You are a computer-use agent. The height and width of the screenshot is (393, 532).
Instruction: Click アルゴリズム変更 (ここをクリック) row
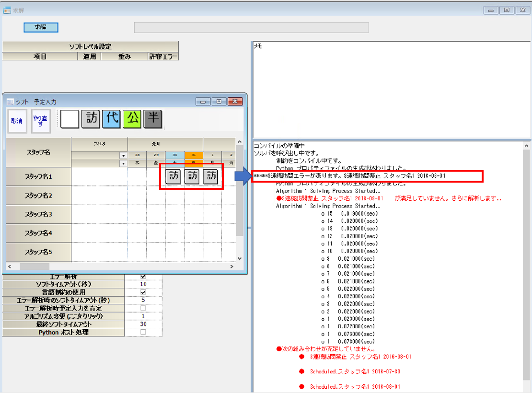pos(63,316)
